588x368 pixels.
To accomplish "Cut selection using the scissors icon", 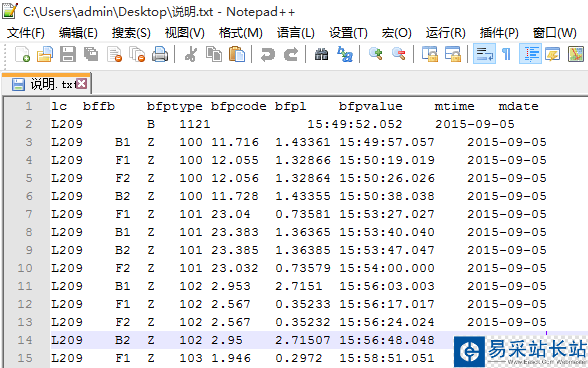I will click(x=191, y=54).
